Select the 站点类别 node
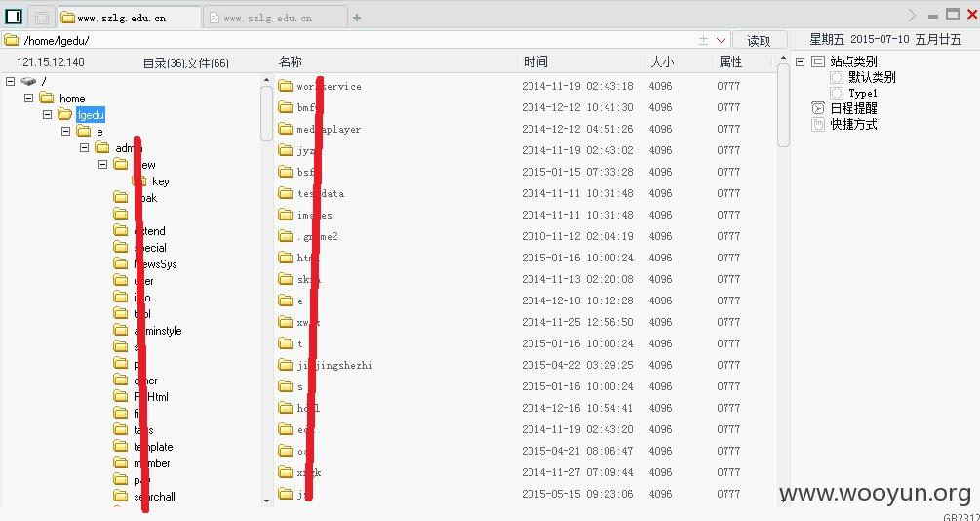 [853, 61]
